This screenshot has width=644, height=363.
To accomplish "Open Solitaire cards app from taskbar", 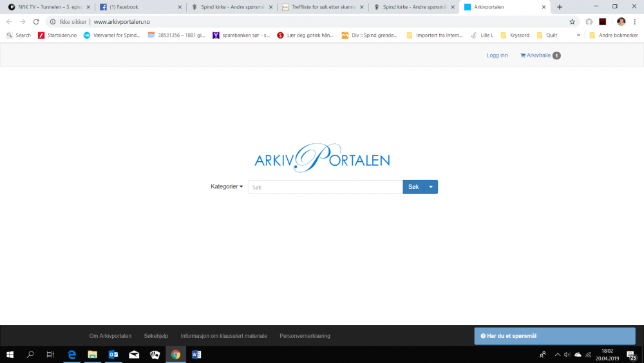I will (x=155, y=355).
